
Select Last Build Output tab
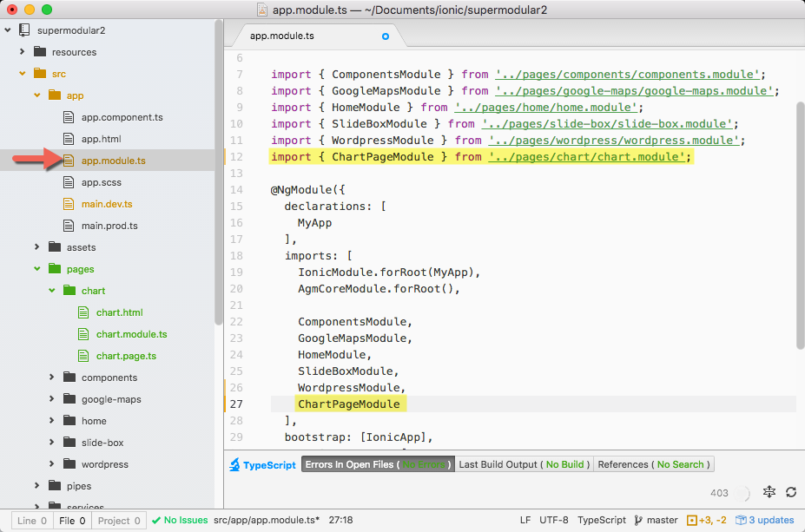525,464
